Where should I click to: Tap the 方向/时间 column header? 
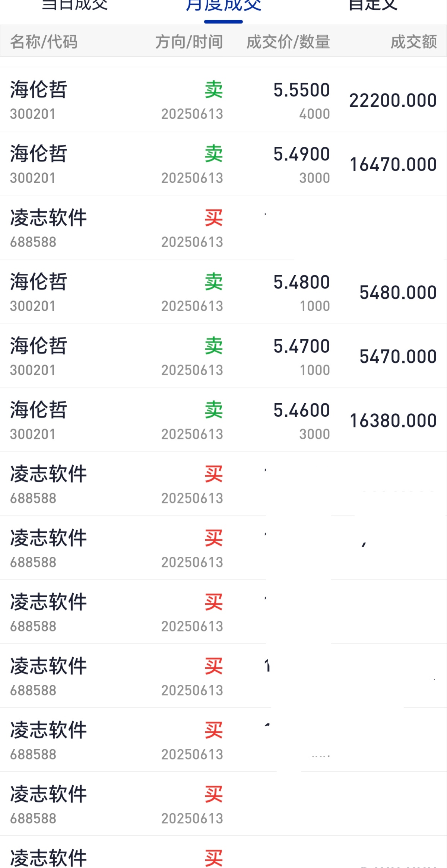coord(189,42)
